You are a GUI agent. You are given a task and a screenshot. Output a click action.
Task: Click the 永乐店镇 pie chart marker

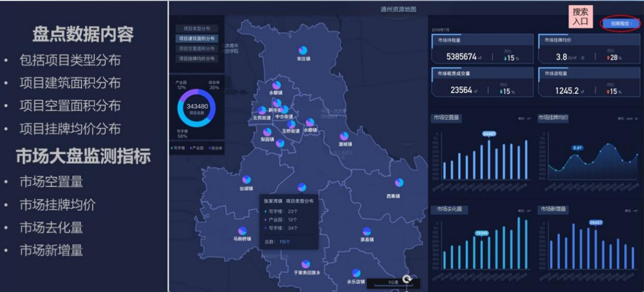click(356, 273)
